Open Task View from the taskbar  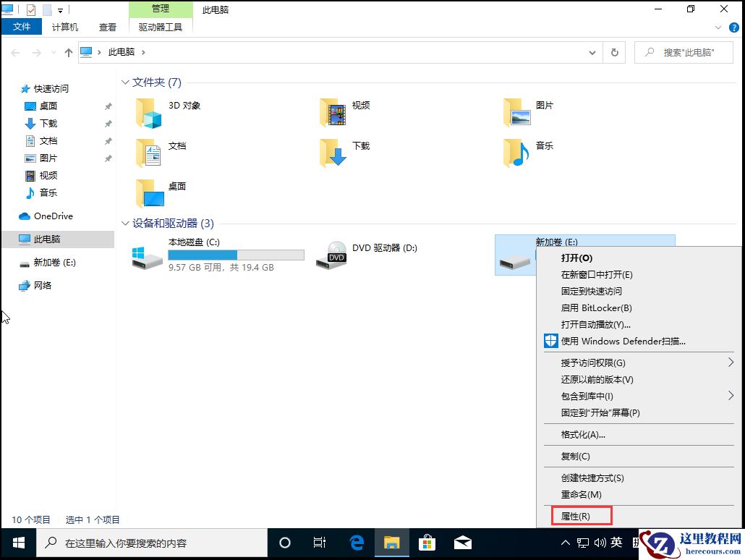[x=320, y=543]
